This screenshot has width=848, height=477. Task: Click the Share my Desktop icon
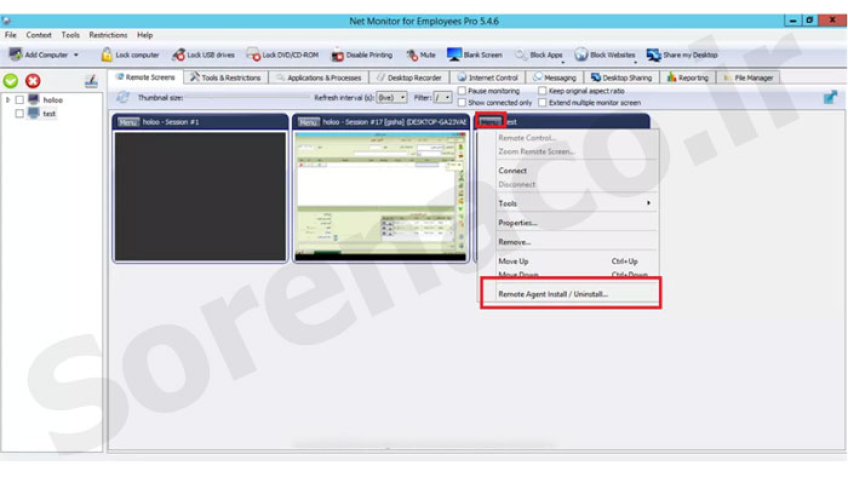(653, 55)
